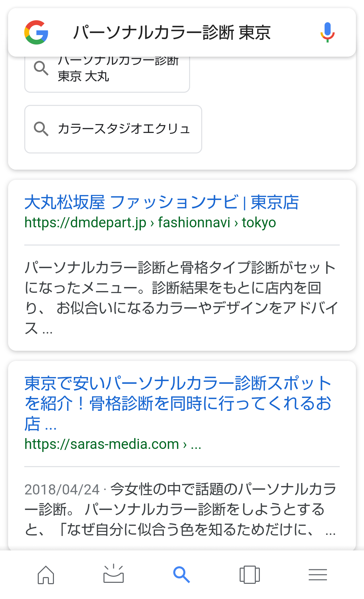Open the saras-media.com URL link
Screen dimensions: 364x599
click(113, 444)
